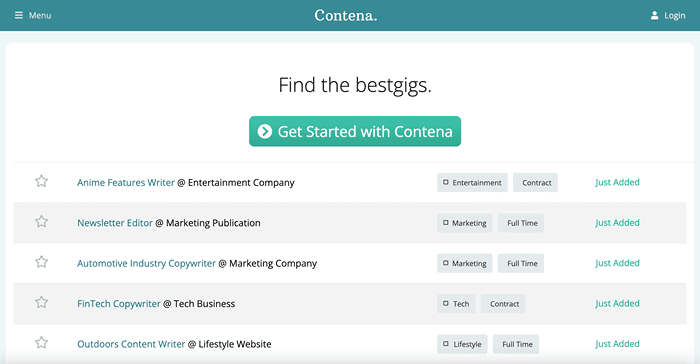Click Tech Business text
The image size is (700, 364).
204,304
